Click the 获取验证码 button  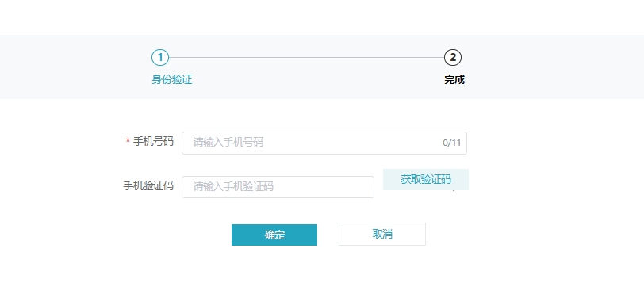click(426, 179)
